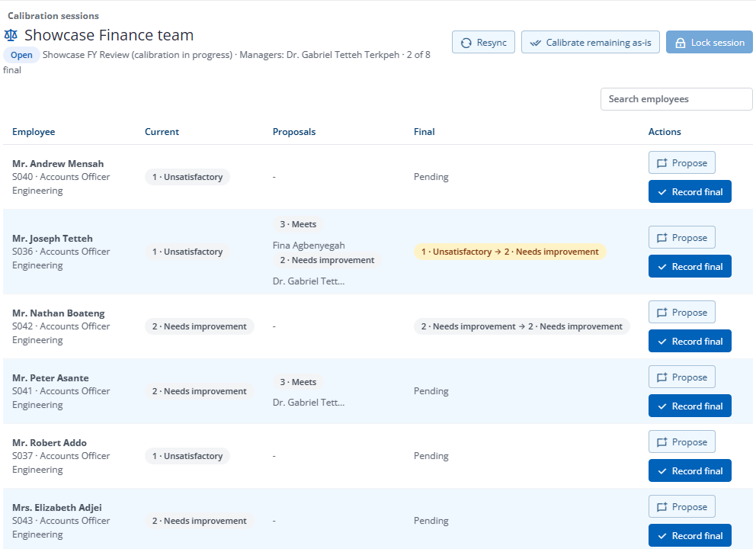Image resolution: width=756 pixels, height=549 pixels.
Task: Click Joseph Tetteh's 2 · Needs improvement proposal badge
Action: pos(328,260)
